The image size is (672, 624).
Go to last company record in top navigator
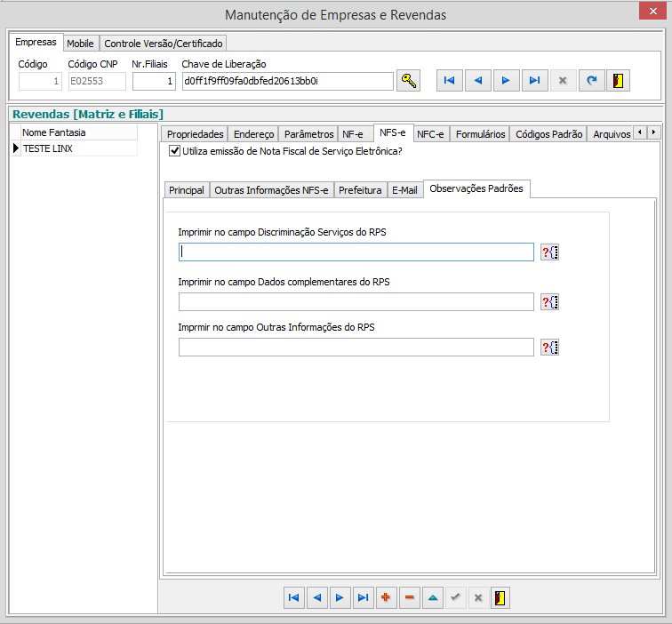tap(534, 81)
